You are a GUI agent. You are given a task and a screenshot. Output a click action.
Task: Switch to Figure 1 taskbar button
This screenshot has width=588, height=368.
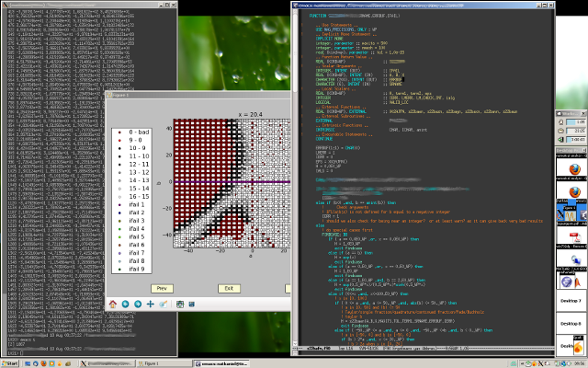click(x=164, y=363)
